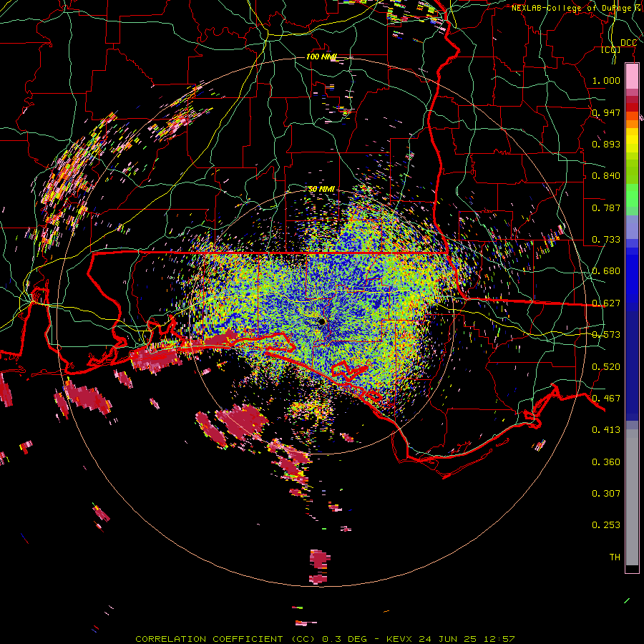Click the 1.000 scale value

pos(606,80)
